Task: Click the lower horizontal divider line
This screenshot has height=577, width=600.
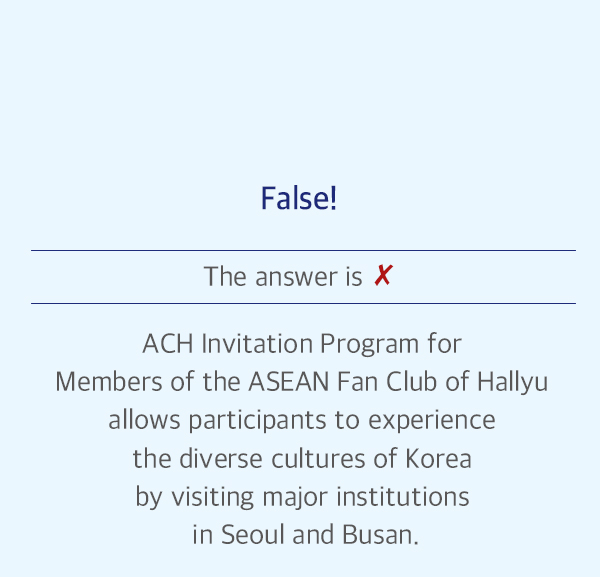Action: coord(303,303)
